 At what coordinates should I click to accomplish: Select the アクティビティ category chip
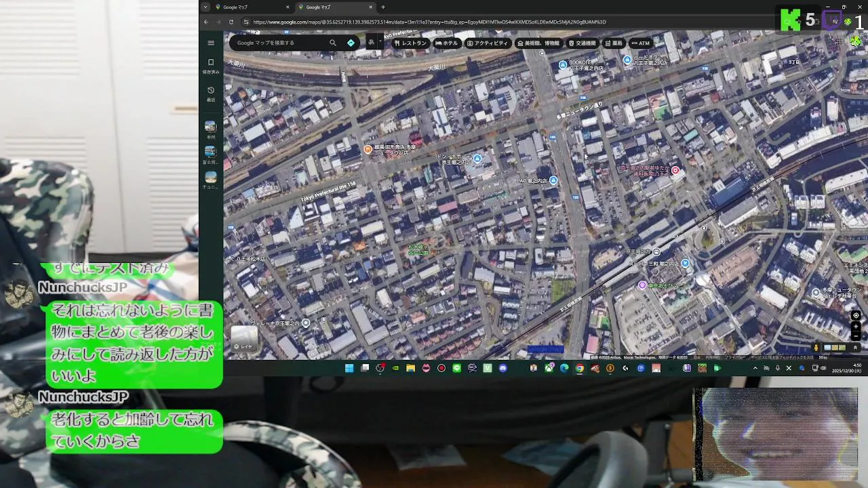488,43
